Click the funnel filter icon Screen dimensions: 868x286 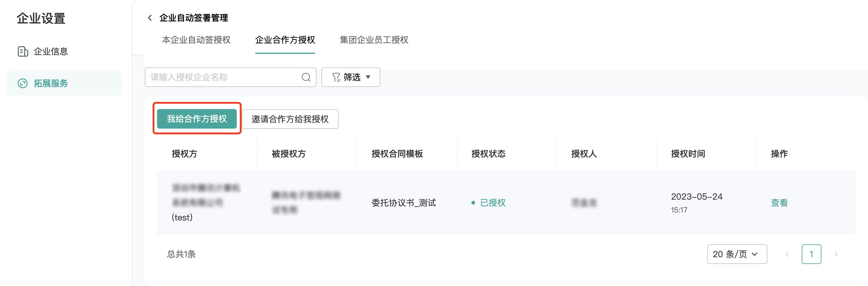pos(336,77)
